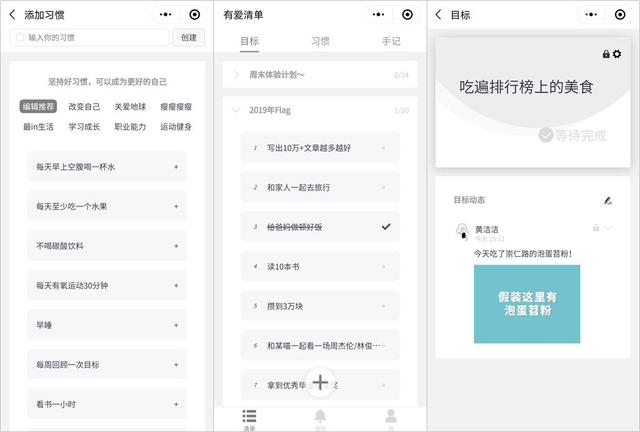Image resolution: width=640 pixels, height=432 pixels.
Task: Open goal 和某喵一起看一场周杰伦/林俊…
Action: tap(320, 346)
